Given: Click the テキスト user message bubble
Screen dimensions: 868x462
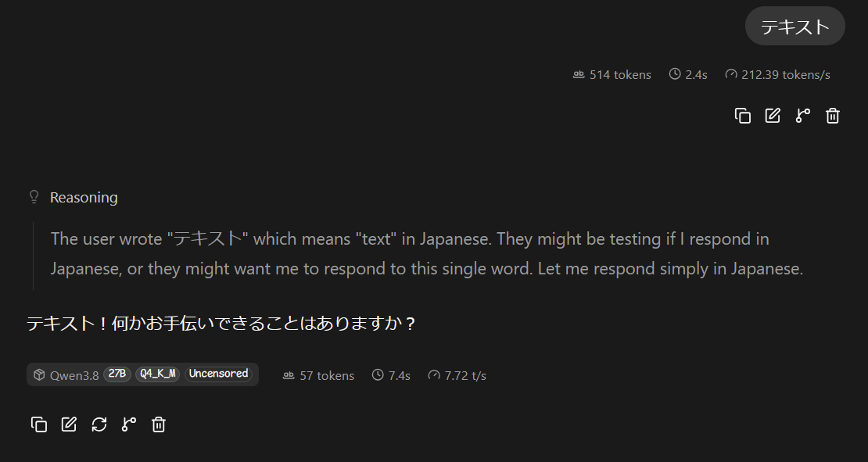Looking at the screenshot, I should pyautogui.click(x=795, y=26).
